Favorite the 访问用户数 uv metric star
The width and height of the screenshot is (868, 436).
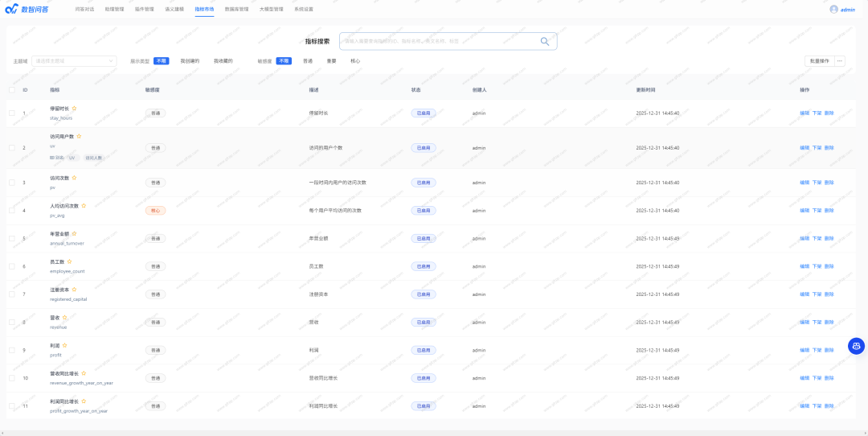click(79, 136)
